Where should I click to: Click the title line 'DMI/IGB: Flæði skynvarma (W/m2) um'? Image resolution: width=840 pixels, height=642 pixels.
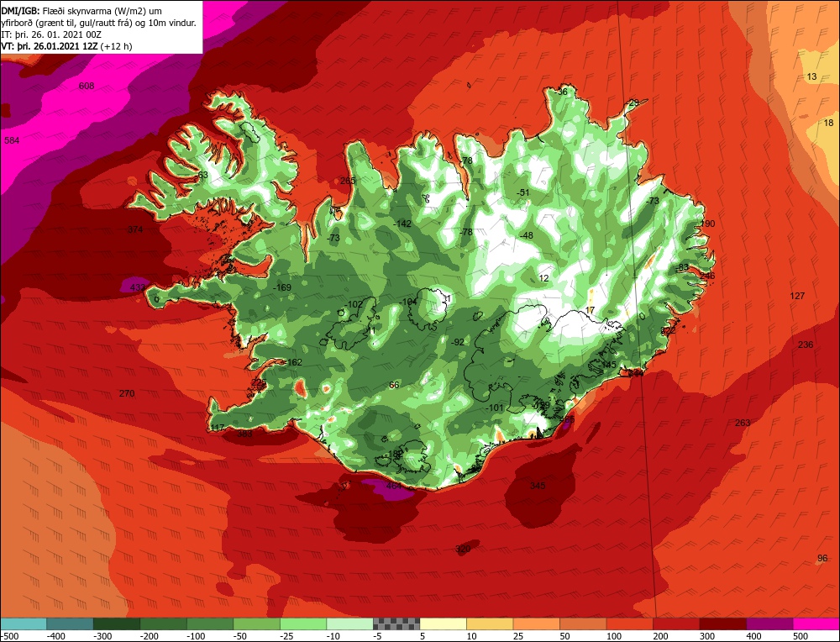[82, 11]
